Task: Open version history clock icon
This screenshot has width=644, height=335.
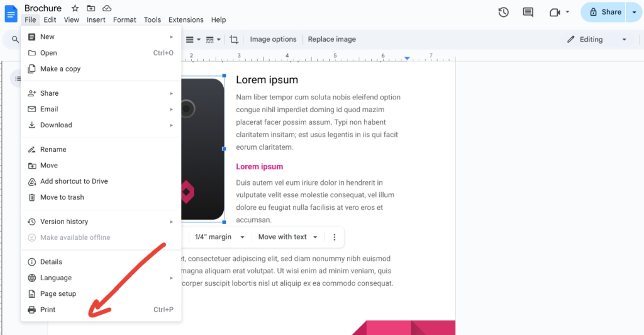Action: coord(503,12)
